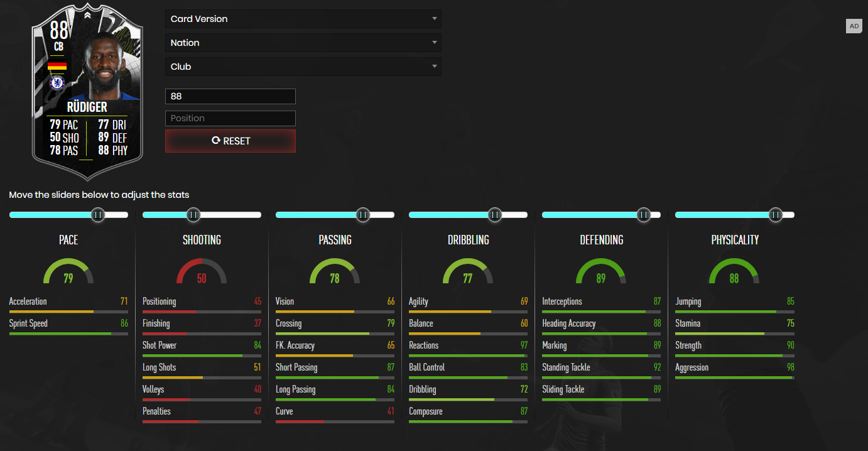Click the Finishing value 37

[258, 323]
